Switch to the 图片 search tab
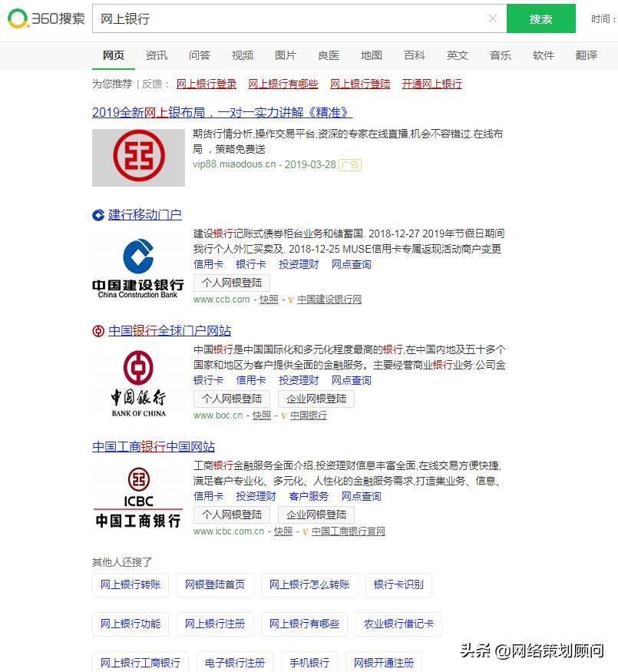The width and height of the screenshot is (618, 672). coord(285,55)
